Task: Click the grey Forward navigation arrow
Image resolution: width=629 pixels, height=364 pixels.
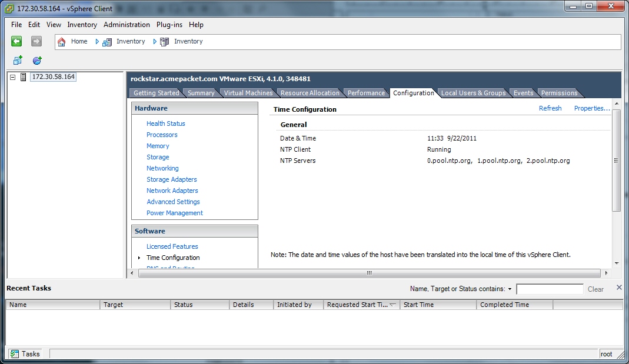Action: 36,41
